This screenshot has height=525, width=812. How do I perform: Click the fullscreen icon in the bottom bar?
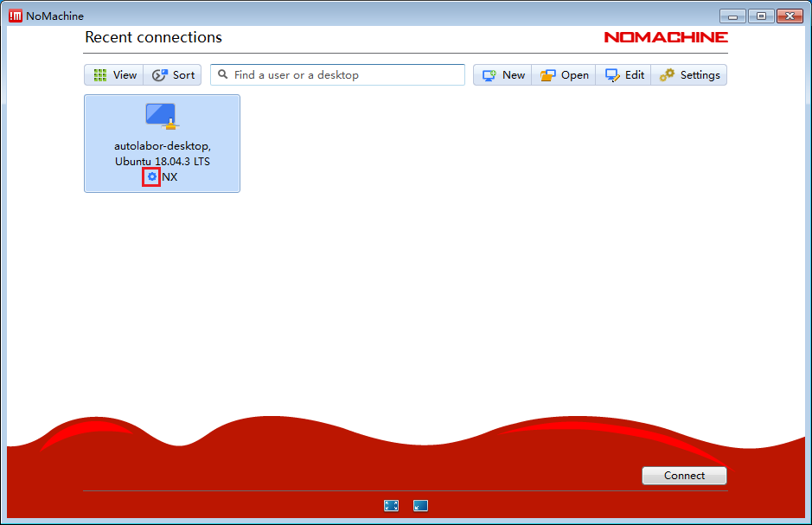pos(391,506)
